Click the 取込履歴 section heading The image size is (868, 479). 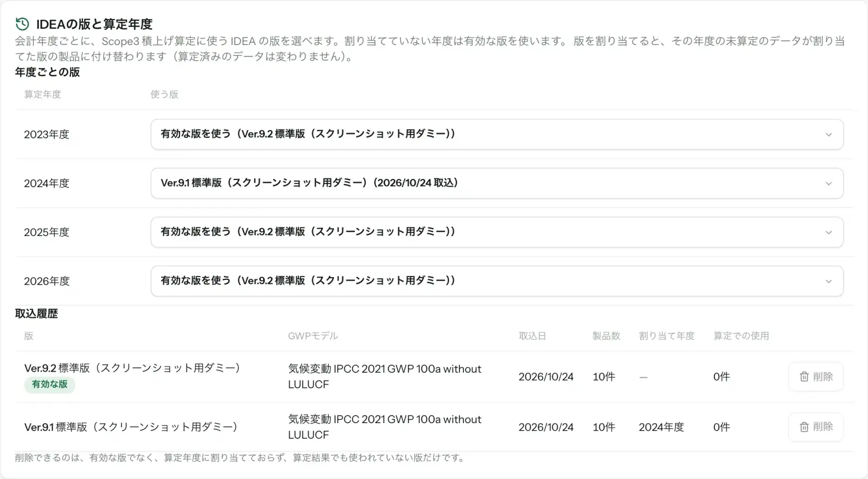pyautogui.click(x=36, y=314)
